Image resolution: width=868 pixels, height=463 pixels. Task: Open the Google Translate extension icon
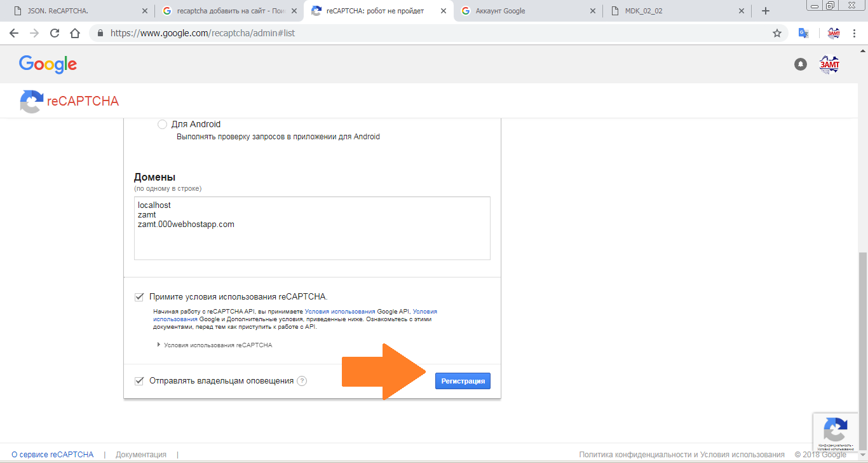(x=804, y=33)
